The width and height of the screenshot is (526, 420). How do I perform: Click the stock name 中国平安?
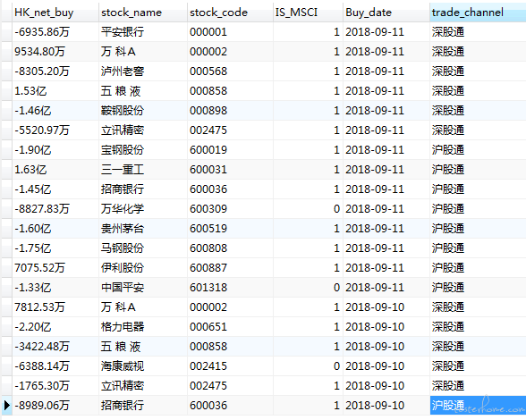[x=123, y=288]
